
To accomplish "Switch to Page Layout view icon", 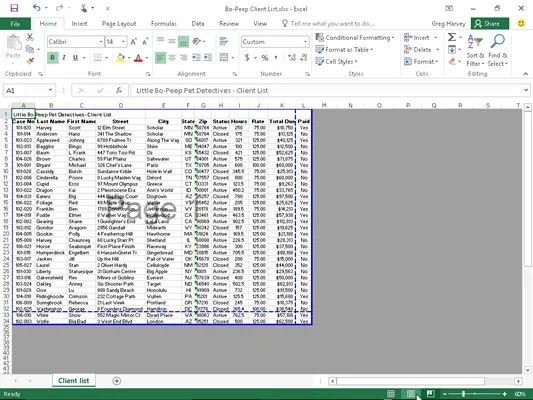I will 411,394.
